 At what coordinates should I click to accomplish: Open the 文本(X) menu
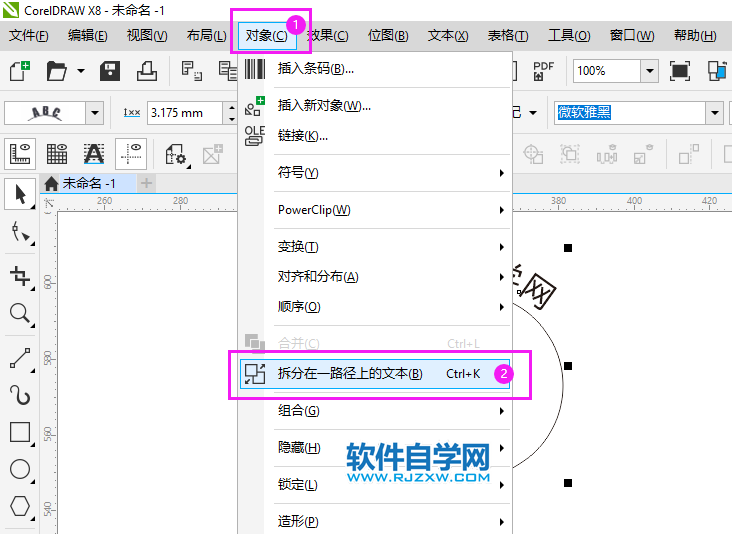448,35
